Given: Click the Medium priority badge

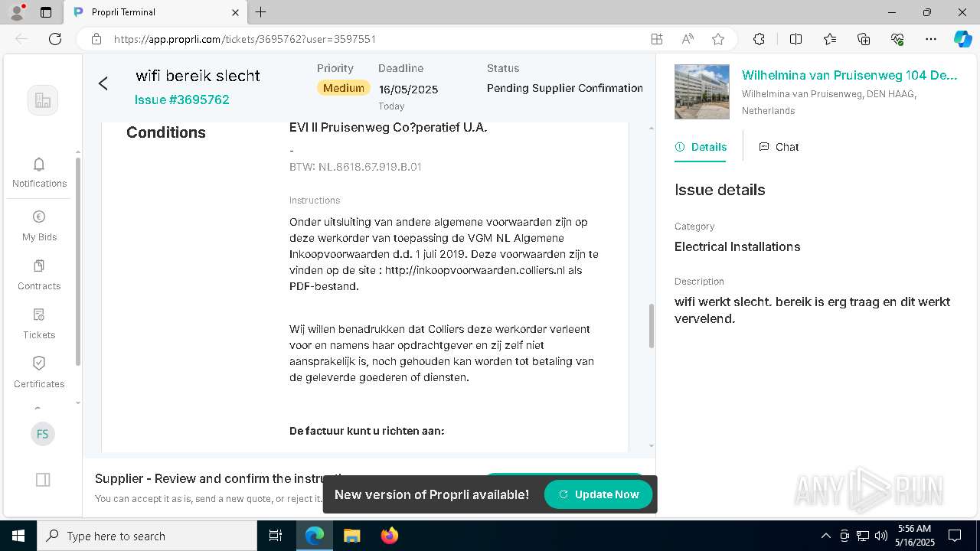Looking at the screenshot, I should 344,88.
